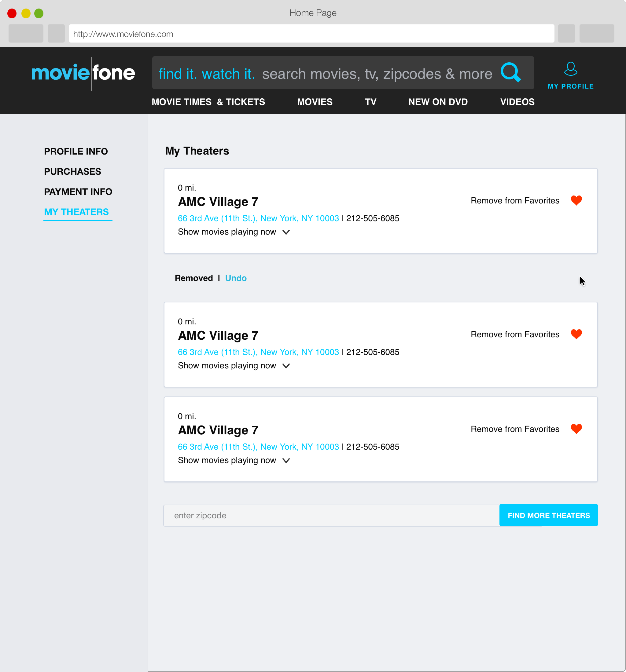Click the browser URL address bar
This screenshot has height=672, width=626.
pyautogui.click(x=311, y=34)
